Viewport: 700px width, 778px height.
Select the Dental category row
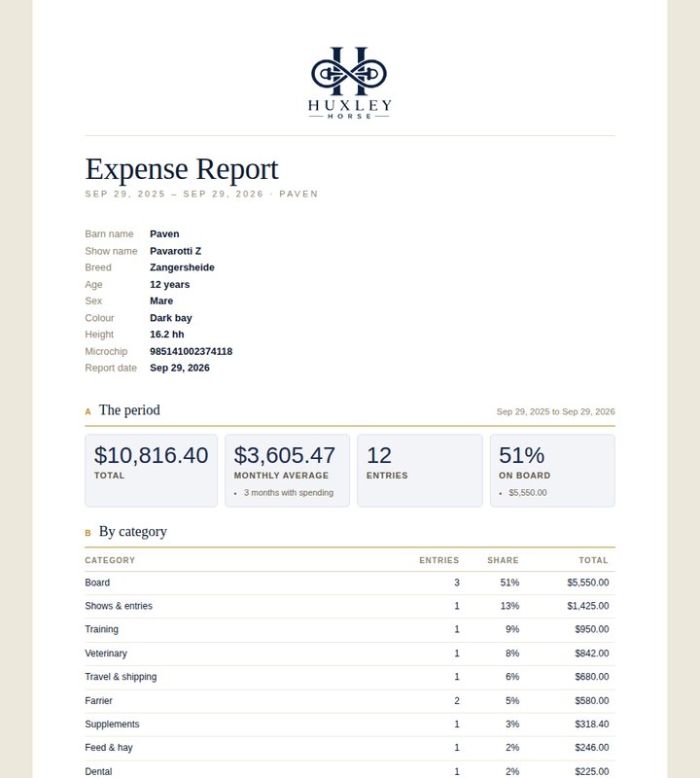(x=350, y=769)
